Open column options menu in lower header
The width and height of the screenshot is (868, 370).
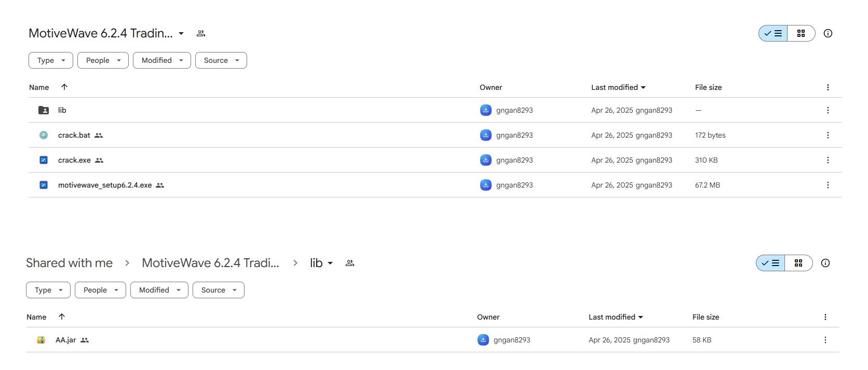825,317
